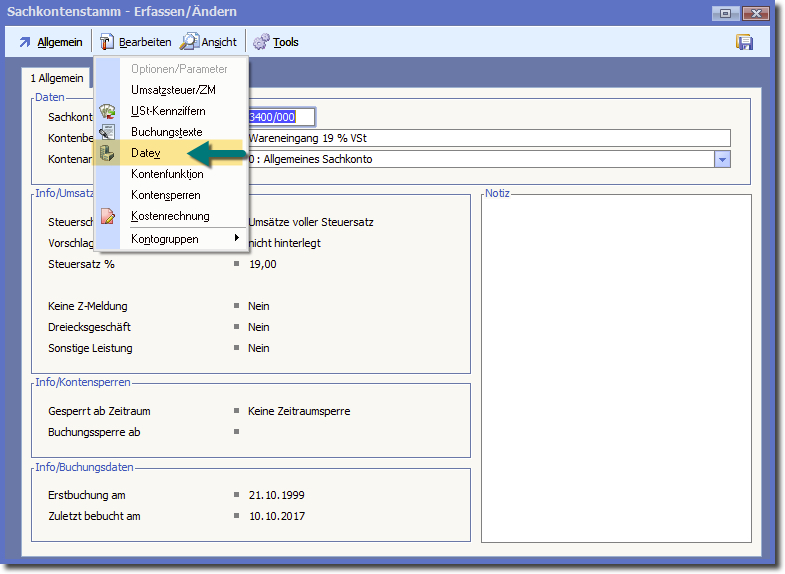This screenshot has height=574, width=785.
Task: Click the Bearbeiten hammer icon
Action: pyautogui.click(x=107, y=42)
